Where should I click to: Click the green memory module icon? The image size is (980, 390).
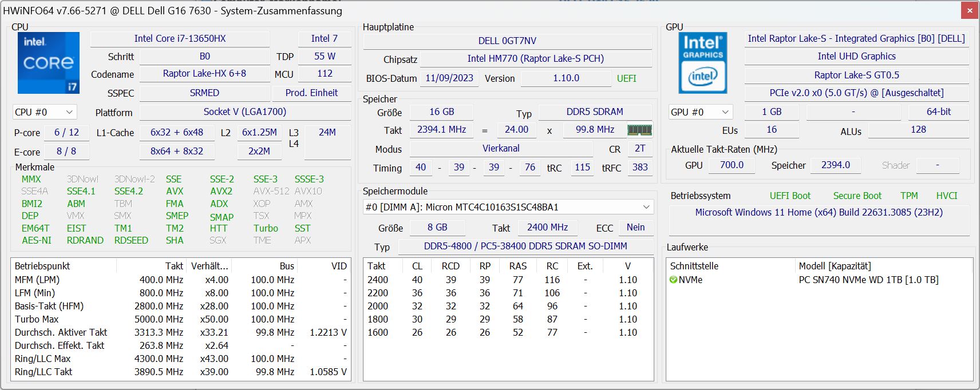pos(639,130)
